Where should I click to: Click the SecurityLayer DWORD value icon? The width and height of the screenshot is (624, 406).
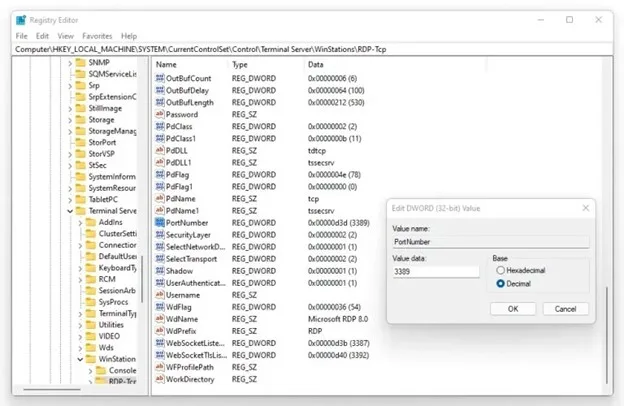(160, 235)
